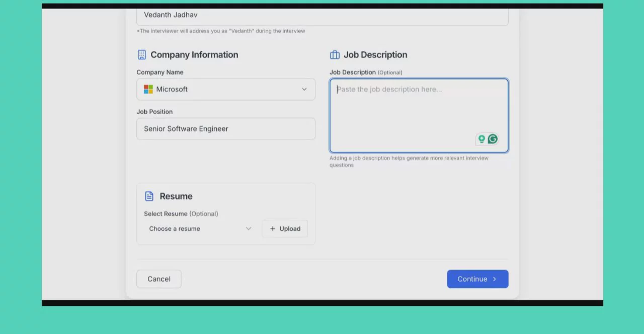The height and width of the screenshot is (334, 644).
Task: Click the plus icon beside Upload
Action: coord(273,228)
